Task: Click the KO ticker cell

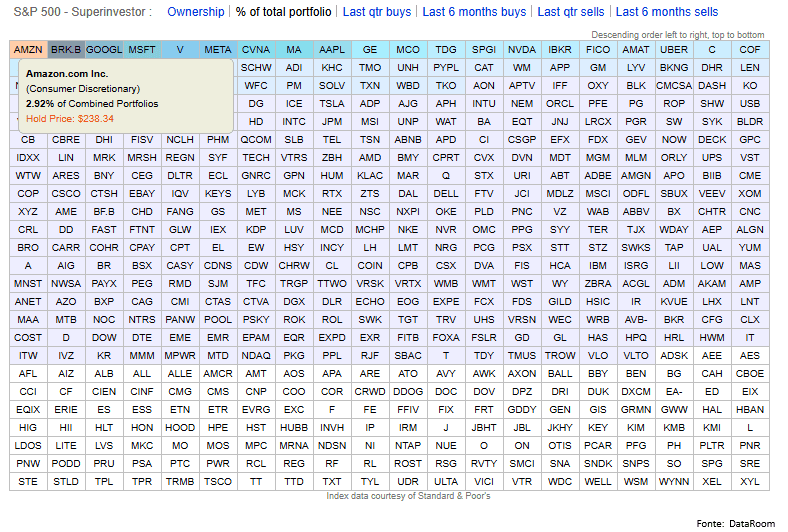Action: 750,85
